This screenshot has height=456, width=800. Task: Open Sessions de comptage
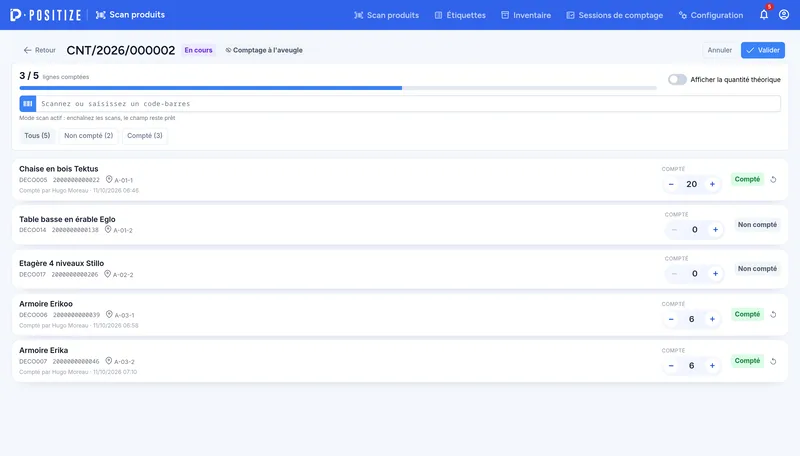614,15
